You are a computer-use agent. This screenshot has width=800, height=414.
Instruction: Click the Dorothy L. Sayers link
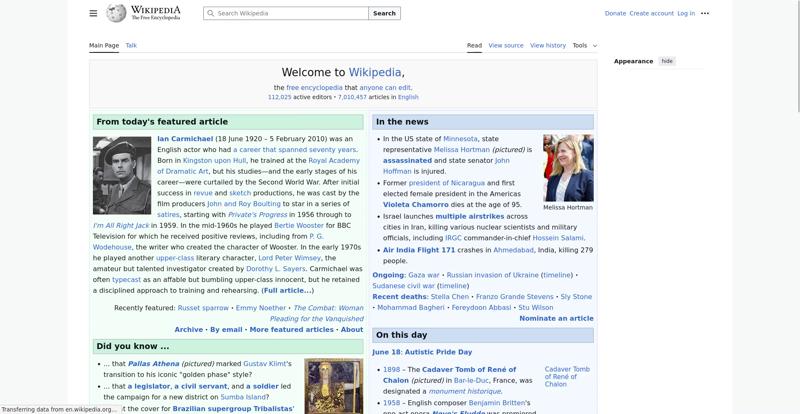click(x=276, y=269)
